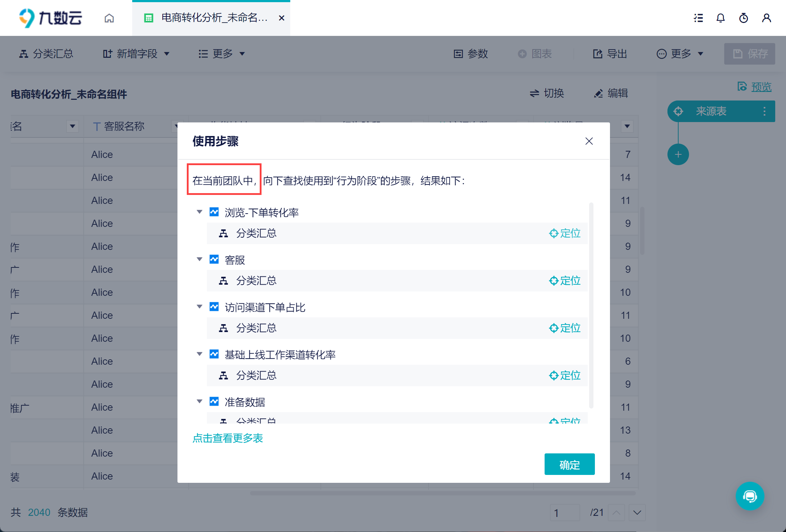
Task: Open the 新增字段 dropdown menu
Action: (137, 54)
